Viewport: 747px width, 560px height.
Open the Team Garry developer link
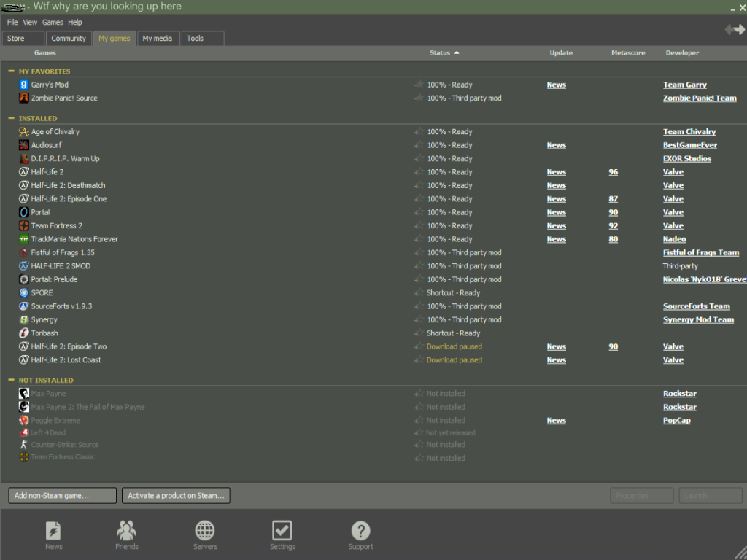(684, 85)
